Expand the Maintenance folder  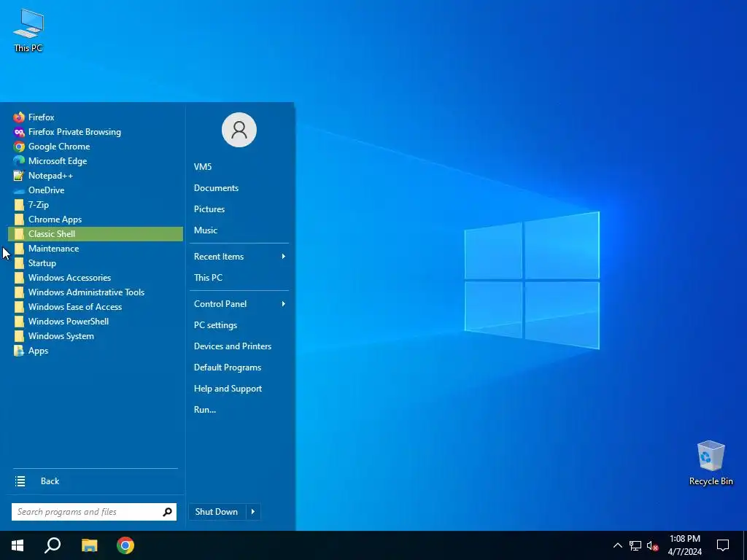(96, 249)
